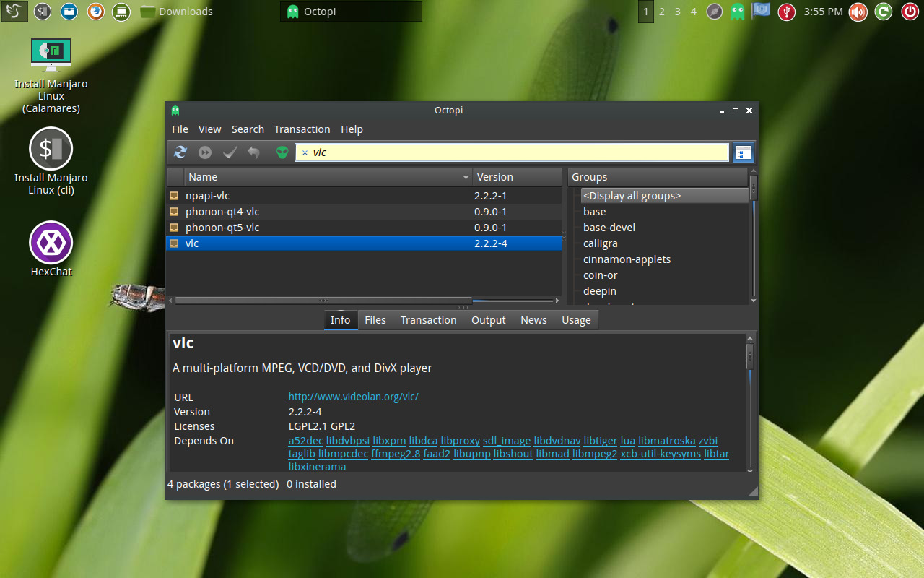924x578 pixels.
Task: Click the Groups column header
Action: 658,177
